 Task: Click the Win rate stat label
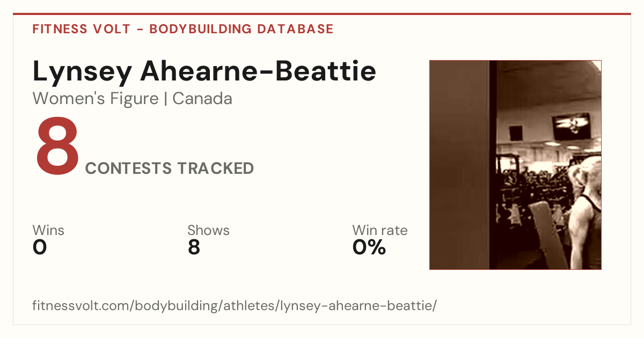pyautogui.click(x=380, y=230)
